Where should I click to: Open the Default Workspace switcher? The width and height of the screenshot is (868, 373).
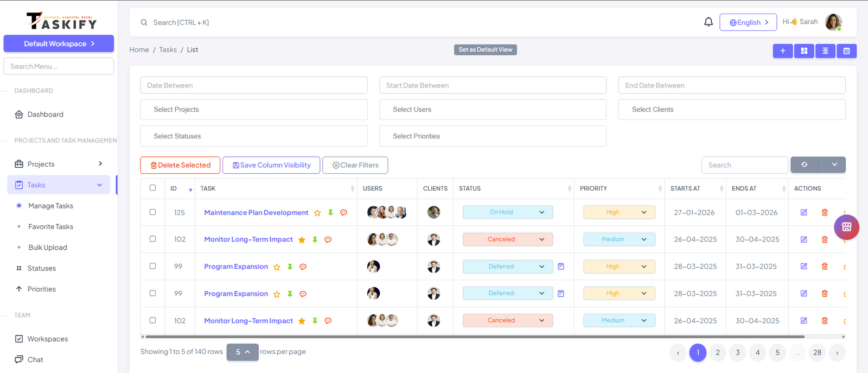coord(59,43)
